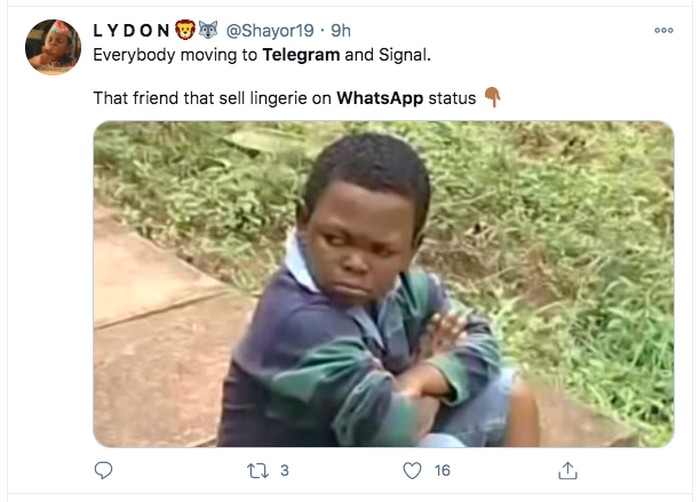Click the wolf emoji in the name

tap(208, 31)
